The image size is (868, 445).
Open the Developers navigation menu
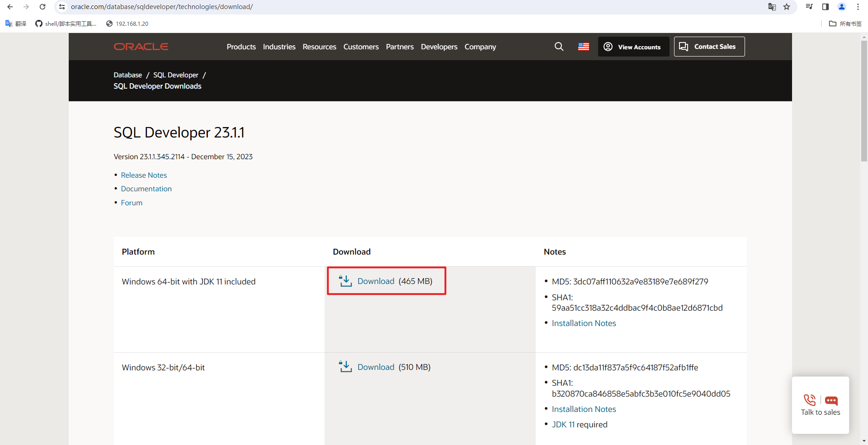pos(439,47)
